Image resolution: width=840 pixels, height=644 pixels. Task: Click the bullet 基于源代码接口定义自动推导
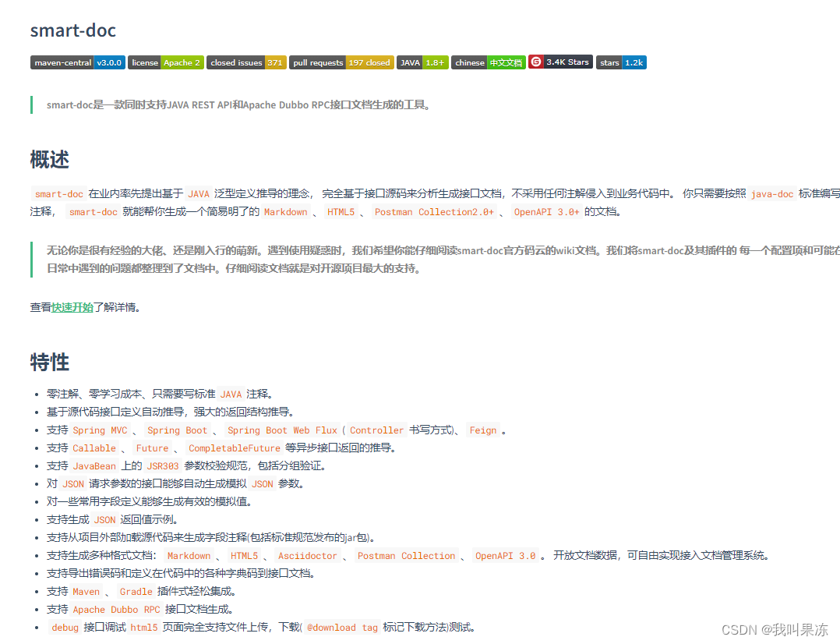pos(171,412)
